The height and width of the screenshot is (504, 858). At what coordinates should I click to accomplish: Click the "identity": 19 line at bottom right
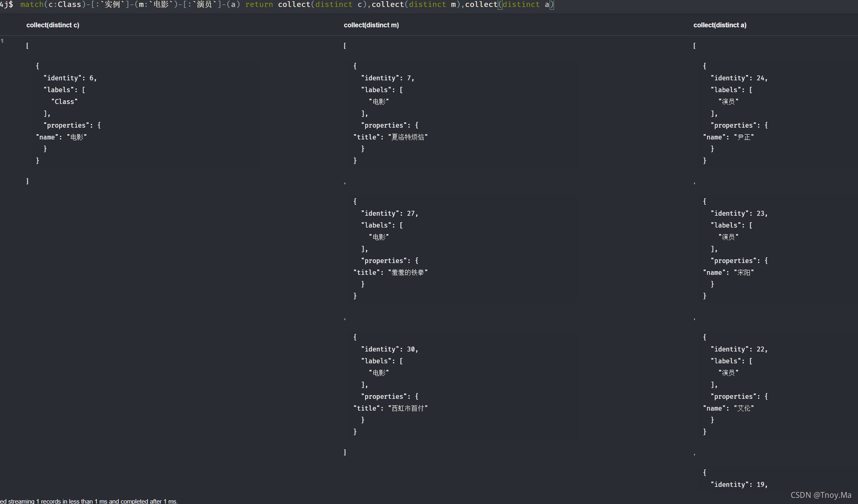tap(739, 485)
